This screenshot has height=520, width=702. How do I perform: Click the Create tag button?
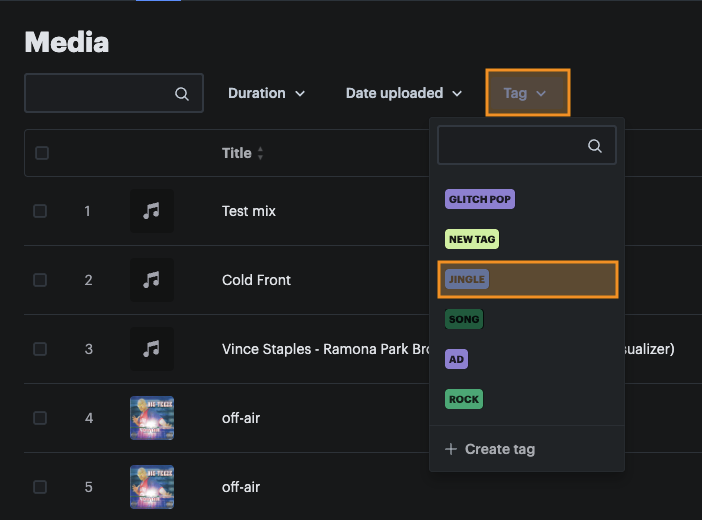pyautogui.click(x=490, y=449)
